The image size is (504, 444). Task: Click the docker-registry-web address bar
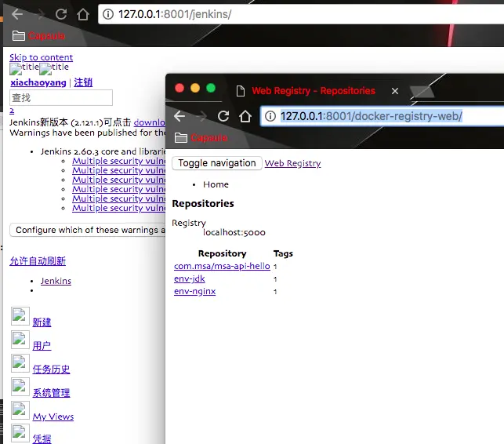[383, 116]
